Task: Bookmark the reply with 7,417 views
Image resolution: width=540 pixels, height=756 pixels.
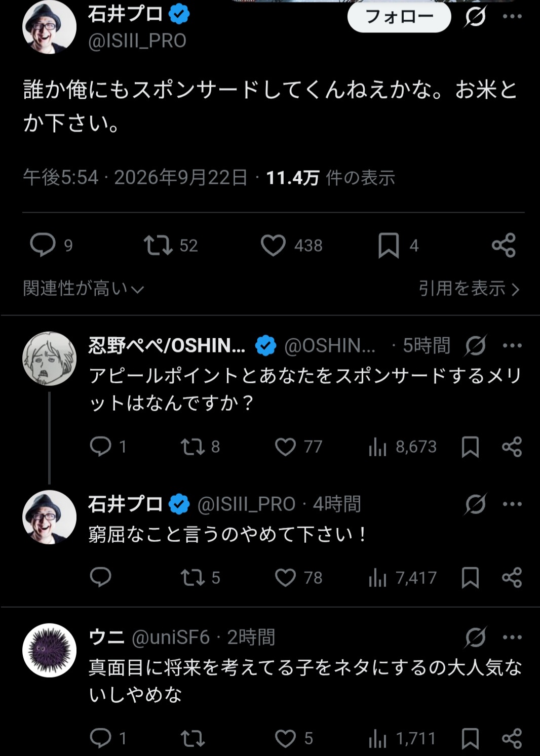Action: click(x=470, y=577)
